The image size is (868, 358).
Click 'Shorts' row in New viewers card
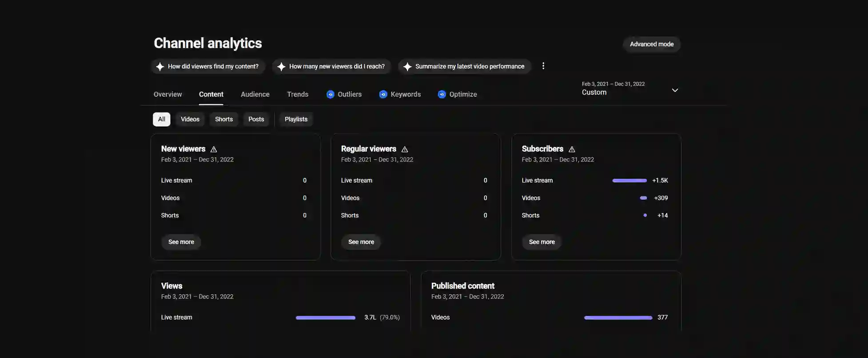pyautogui.click(x=234, y=215)
